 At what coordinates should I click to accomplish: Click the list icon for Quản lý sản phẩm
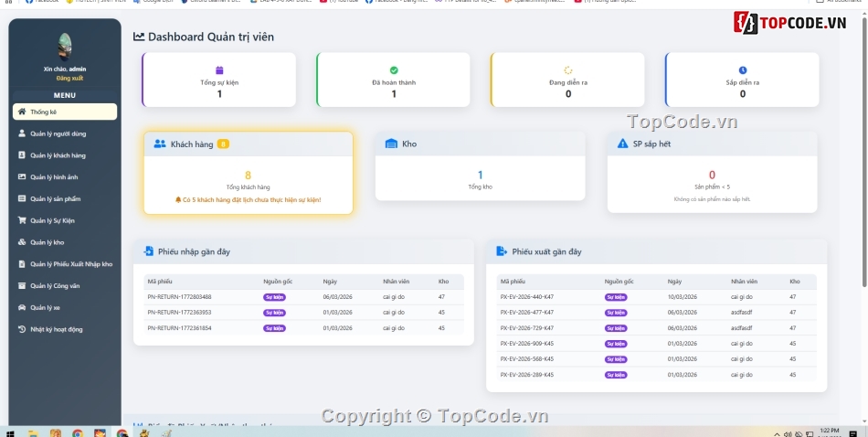(x=22, y=198)
